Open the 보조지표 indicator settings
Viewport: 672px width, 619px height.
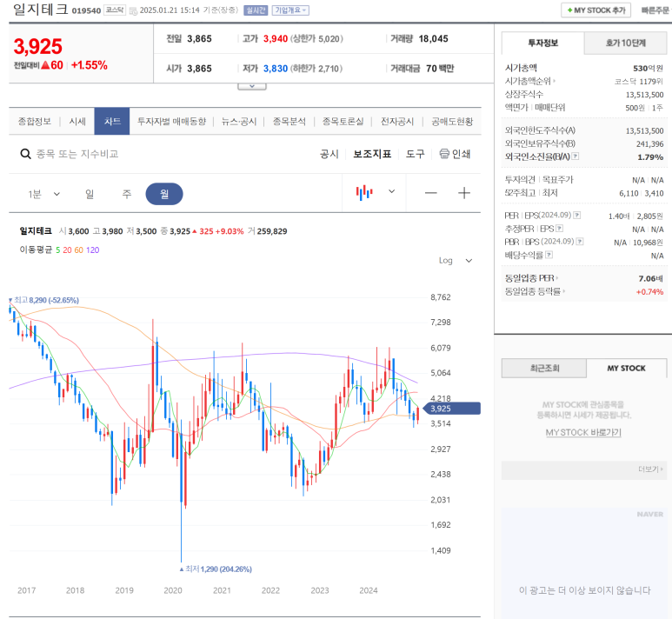372,154
